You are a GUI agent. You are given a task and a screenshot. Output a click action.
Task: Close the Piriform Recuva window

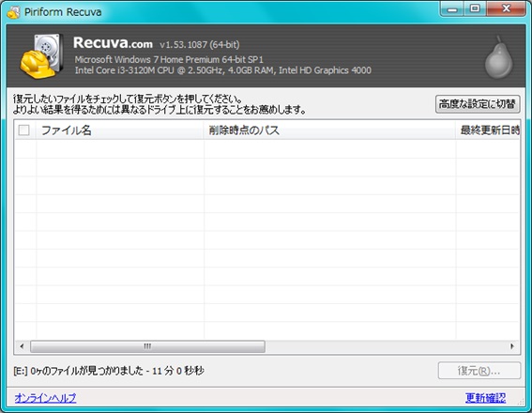506,8
